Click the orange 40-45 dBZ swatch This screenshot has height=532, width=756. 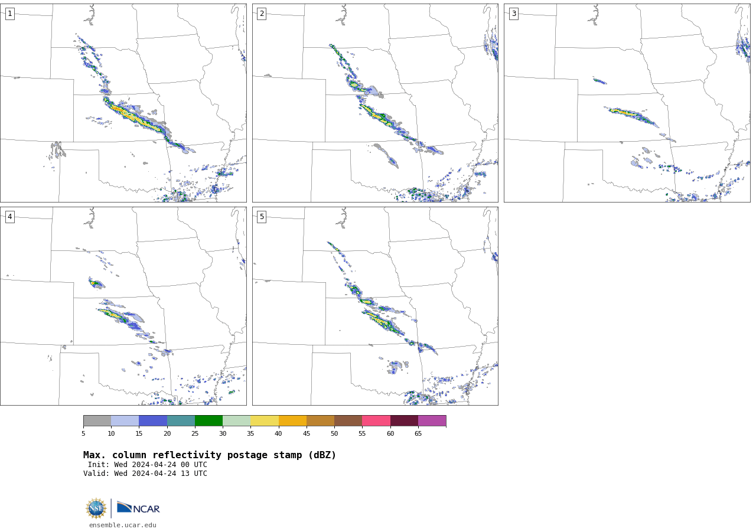[292, 420]
